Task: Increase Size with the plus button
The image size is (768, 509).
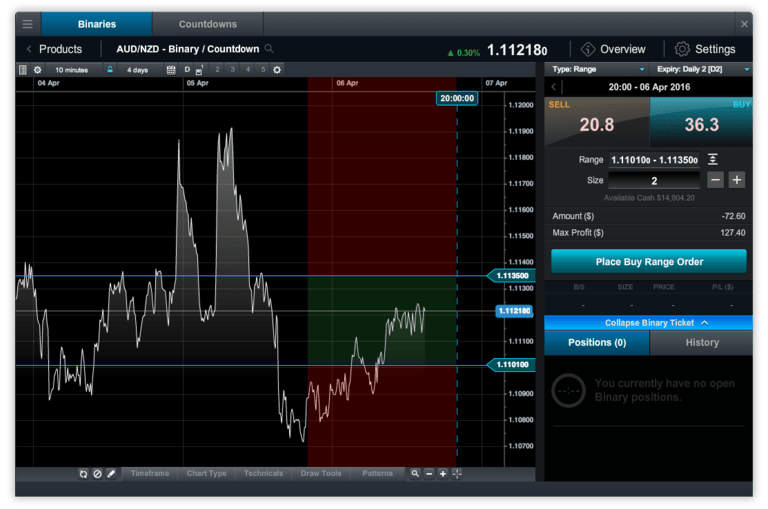Action: coord(737,180)
